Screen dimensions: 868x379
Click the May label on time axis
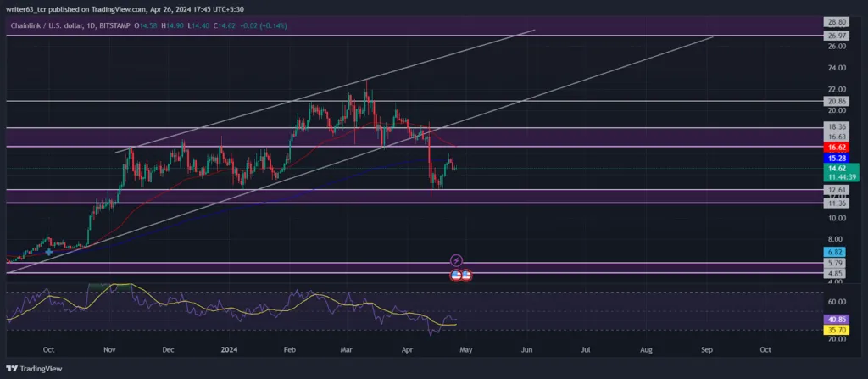point(465,350)
